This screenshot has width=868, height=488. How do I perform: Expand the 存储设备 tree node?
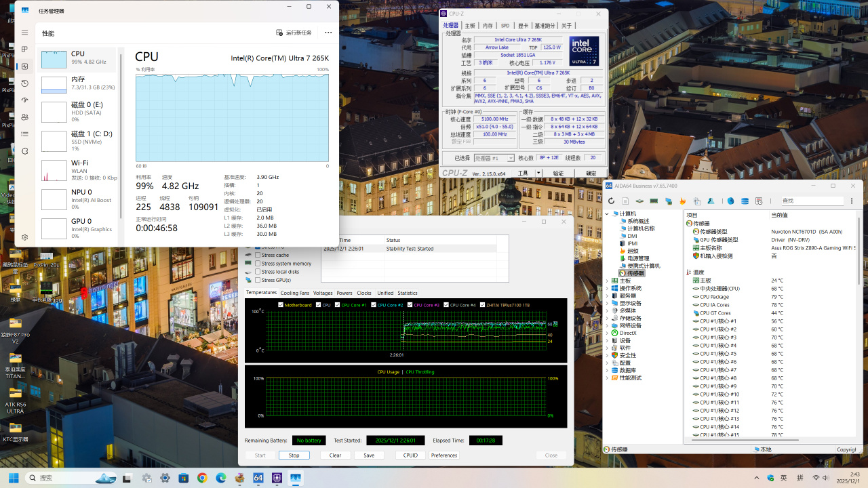607,318
